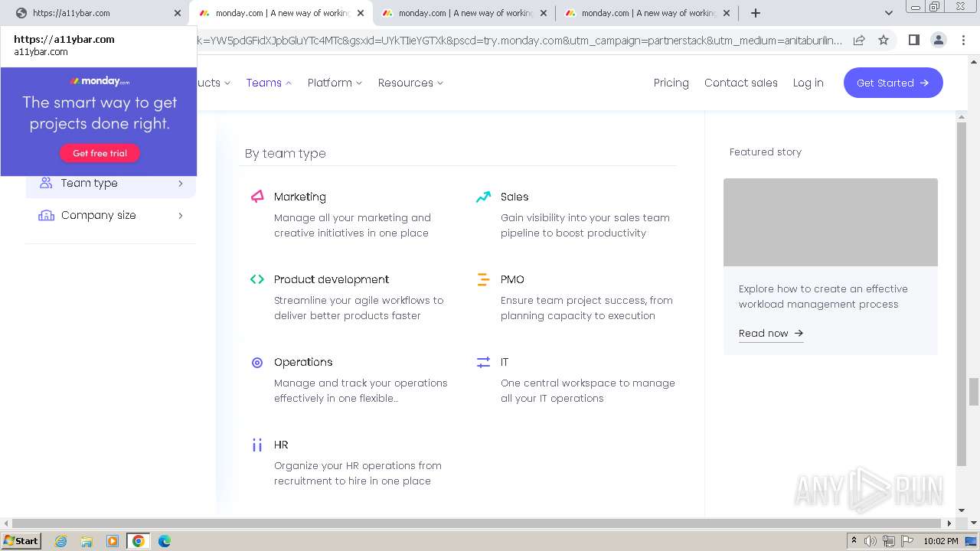Show hidden system tray icons

[x=854, y=541]
